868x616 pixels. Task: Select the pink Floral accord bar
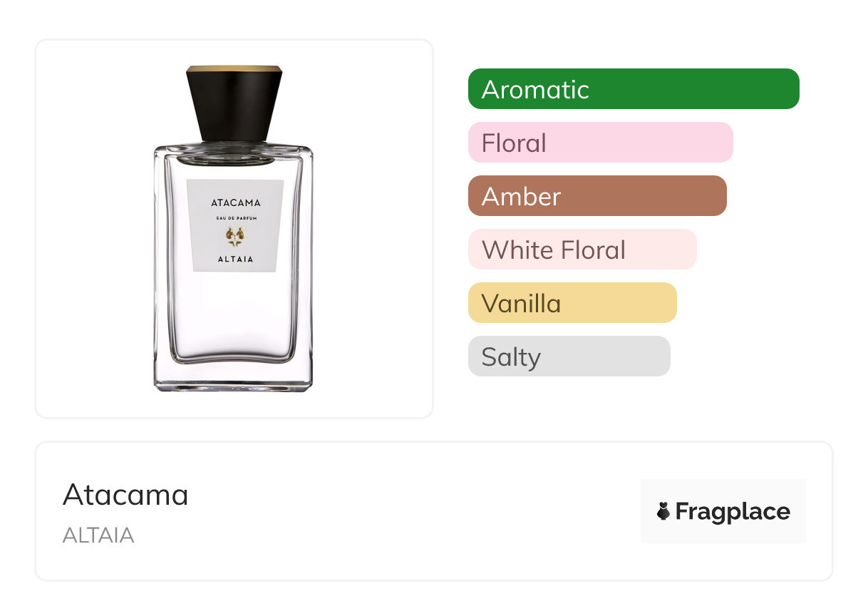coord(601,143)
